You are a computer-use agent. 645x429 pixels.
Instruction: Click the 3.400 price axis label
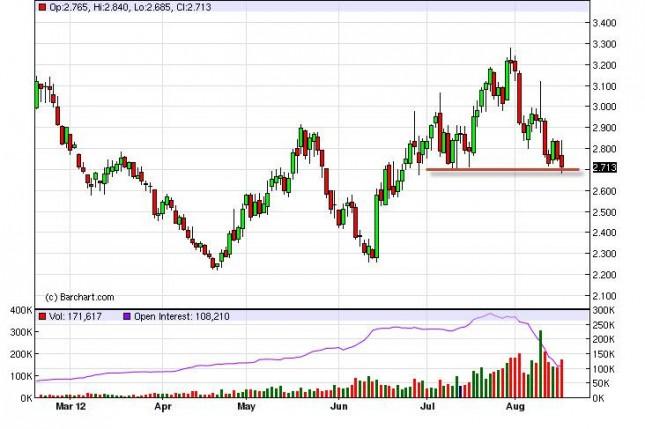coord(604,23)
